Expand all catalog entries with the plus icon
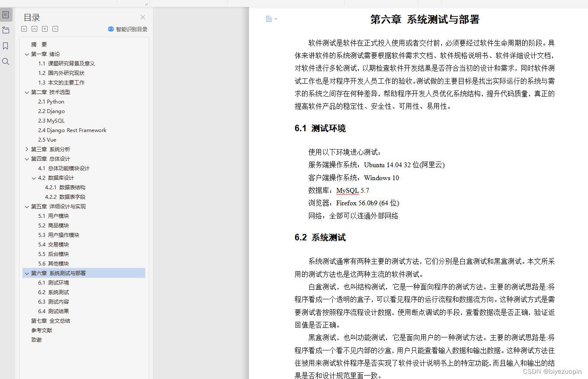 [x=45, y=29]
